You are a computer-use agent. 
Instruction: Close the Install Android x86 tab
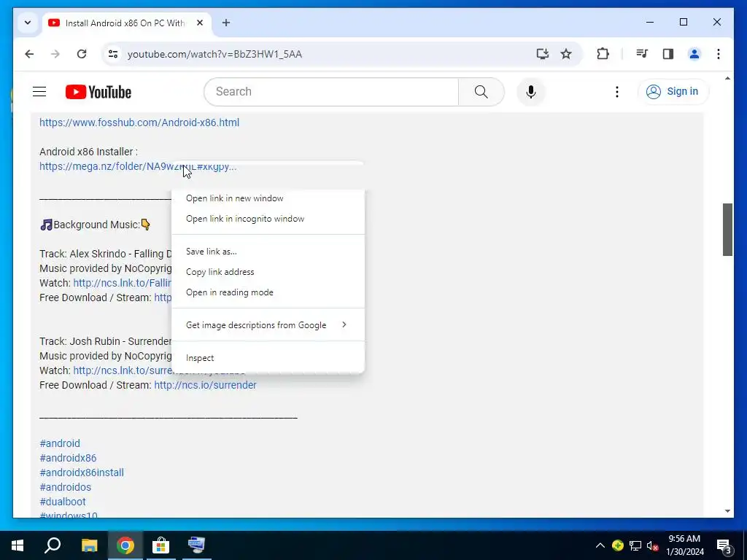pos(200,23)
